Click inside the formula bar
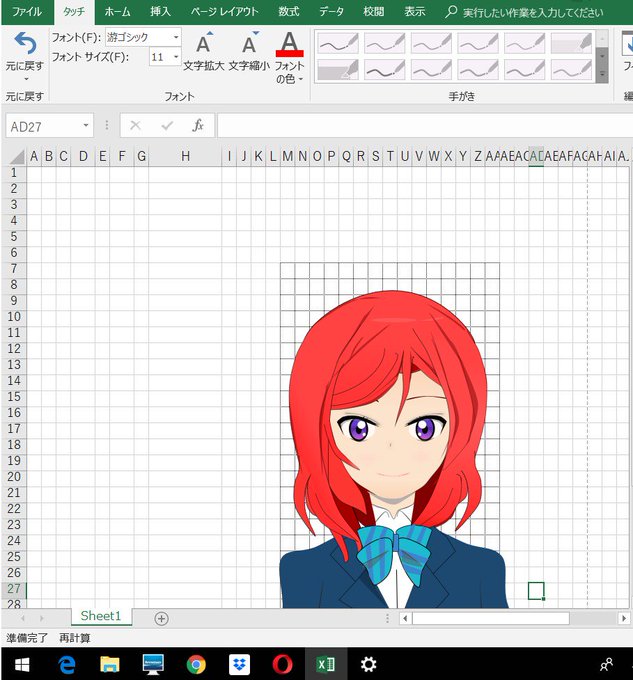This screenshot has width=633, height=680. (x=425, y=126)
